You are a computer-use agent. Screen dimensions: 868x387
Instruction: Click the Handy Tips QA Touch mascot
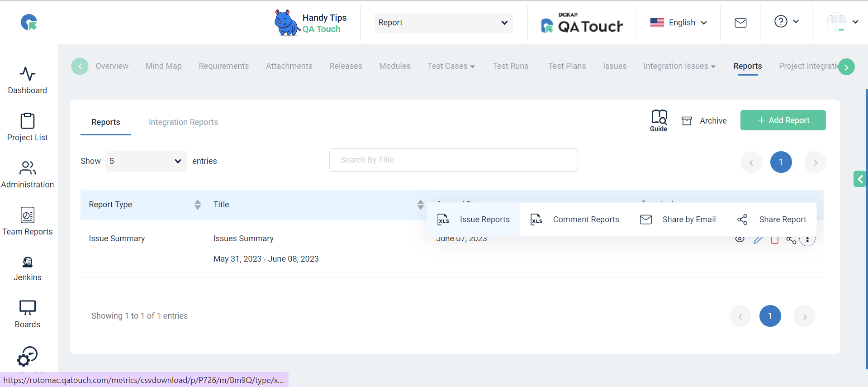[x=310, y=23]
